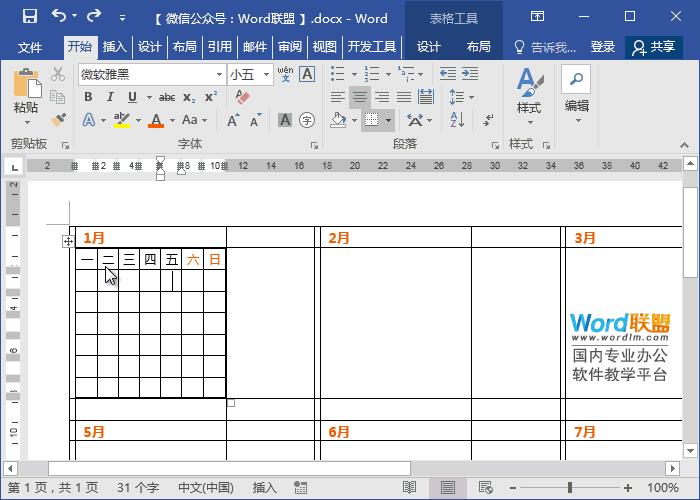Open the Styles gallery
700x500 pixels.
coord(529,96)
